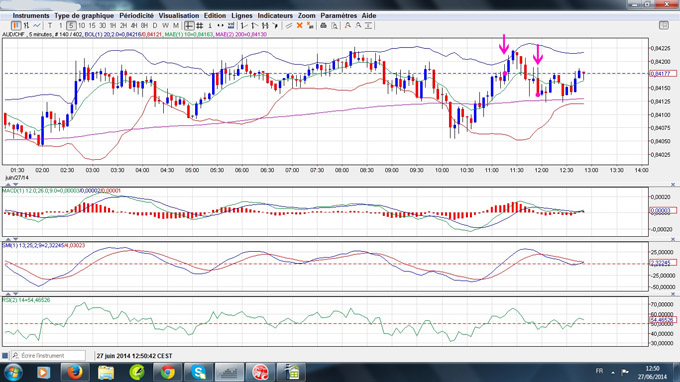This screenshot has height=382, width=680.
Task: Collapse the MACD panel arrow
Action: 8,185
